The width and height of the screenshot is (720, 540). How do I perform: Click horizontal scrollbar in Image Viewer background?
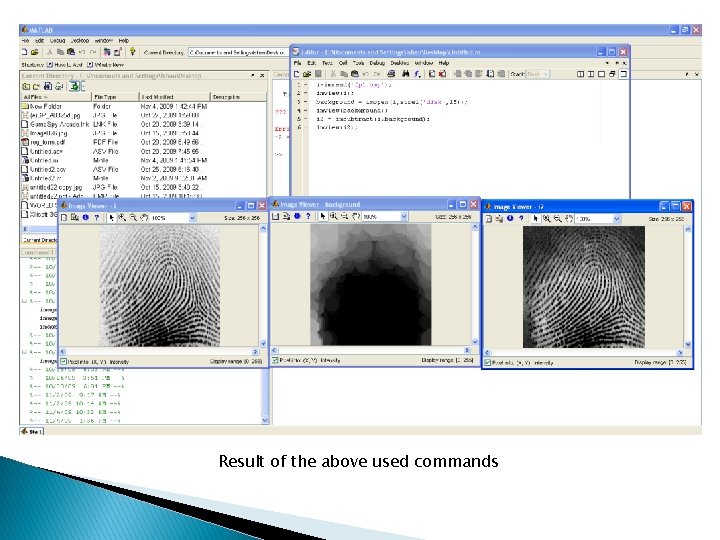pos(371,350)
